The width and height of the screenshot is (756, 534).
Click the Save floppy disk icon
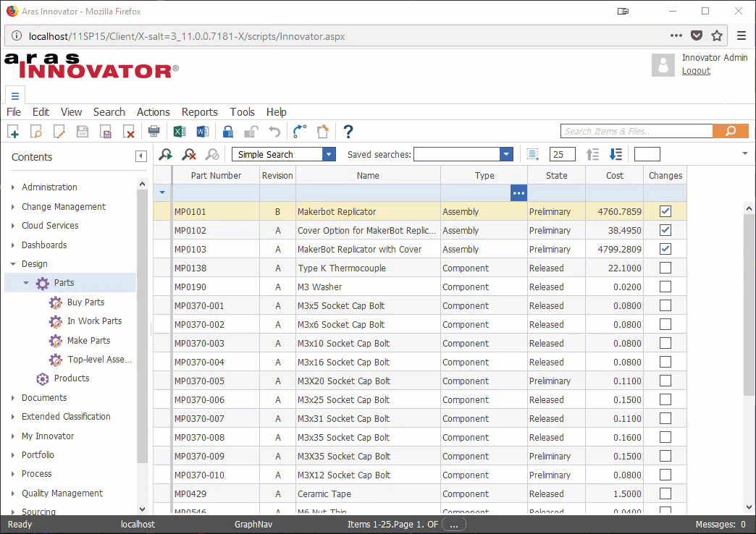click(83, 132)
